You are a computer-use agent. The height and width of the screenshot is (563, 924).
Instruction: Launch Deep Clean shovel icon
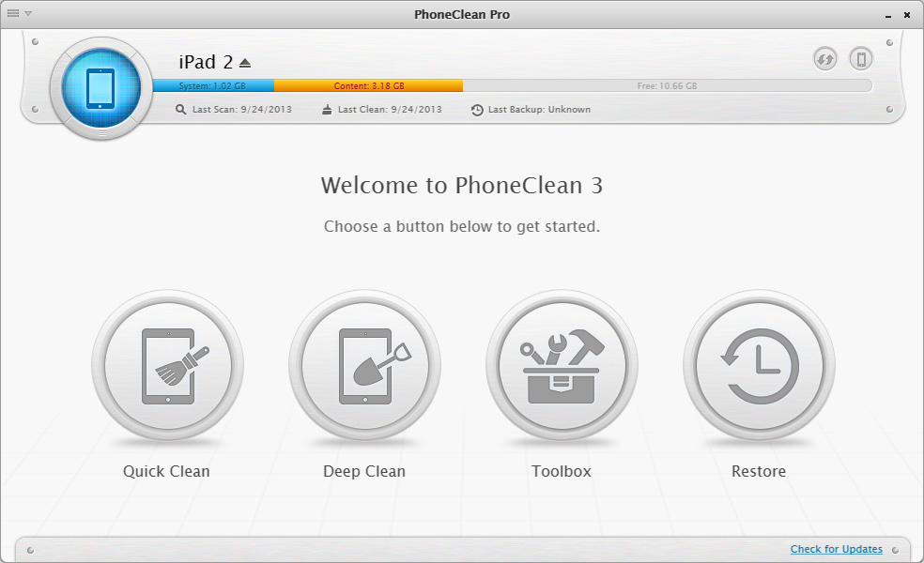(364, 366)
